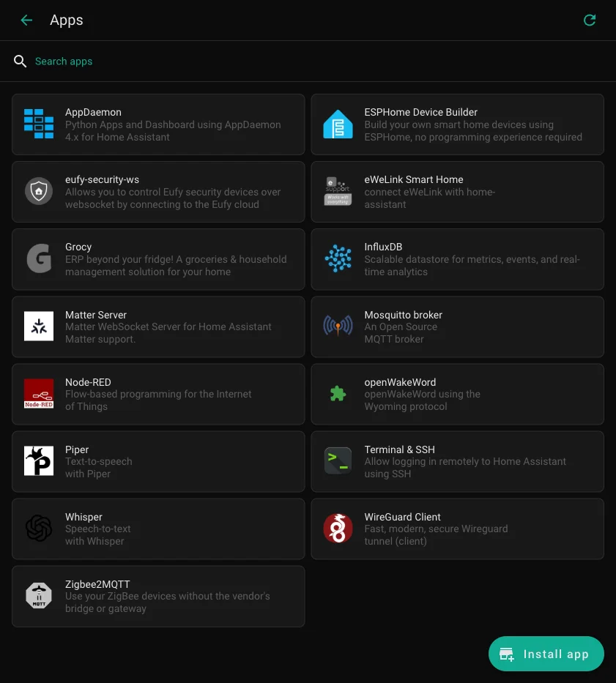Image resolution: width=616 pixels, height=683 pixels.
Task: Go back using the arrow
Action: (x=26, y=20)
